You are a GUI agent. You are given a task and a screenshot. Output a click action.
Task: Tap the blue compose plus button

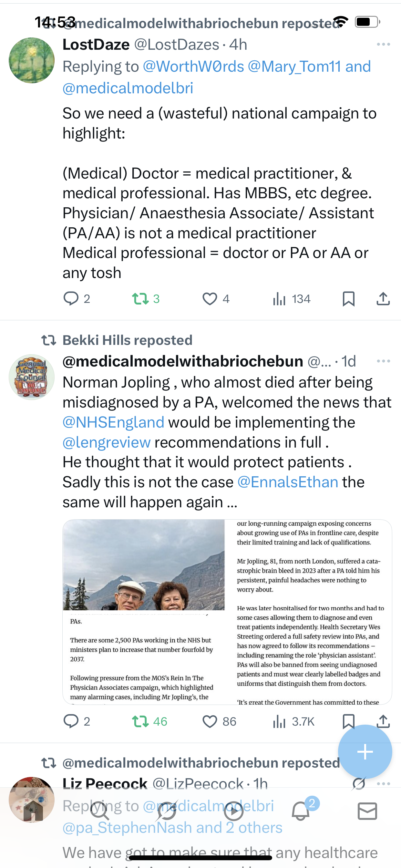(x=365, y=752)
